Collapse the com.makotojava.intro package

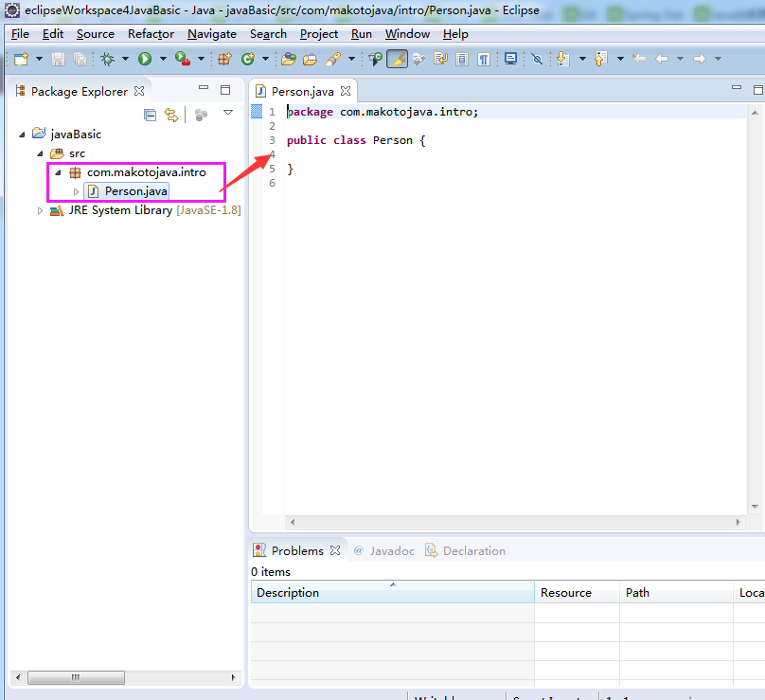point(59,172)
